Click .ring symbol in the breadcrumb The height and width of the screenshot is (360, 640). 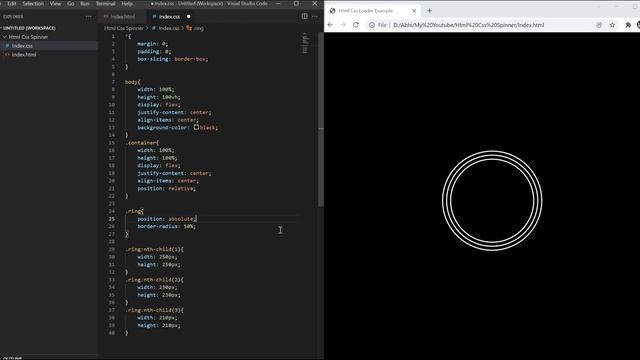click(195, 28)
